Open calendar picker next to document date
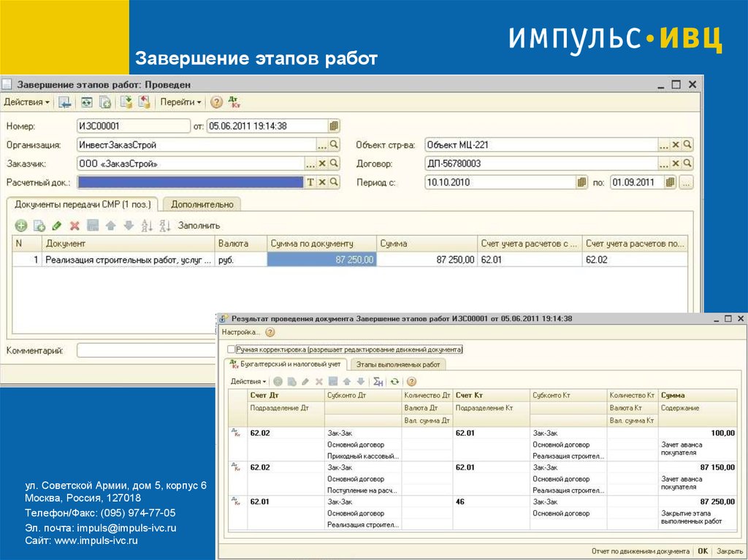This screenshot has height=560, width=748. (x=334, y=126)
